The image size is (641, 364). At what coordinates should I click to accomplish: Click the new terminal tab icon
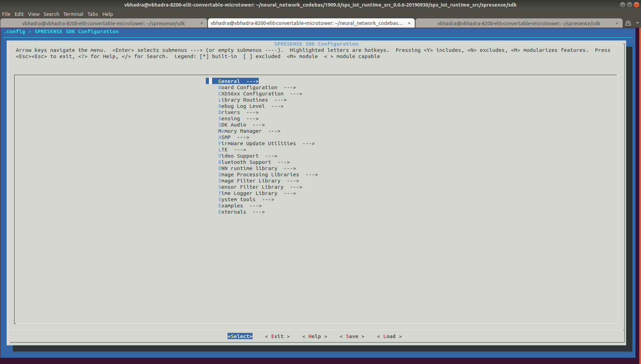tap(628, 23)
